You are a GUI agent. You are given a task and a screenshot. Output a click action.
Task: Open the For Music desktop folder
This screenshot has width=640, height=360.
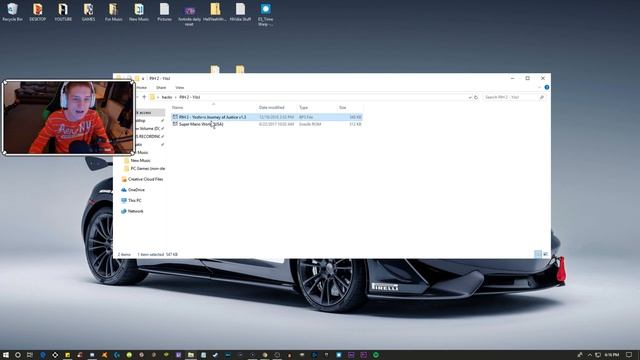pos(113,12)
